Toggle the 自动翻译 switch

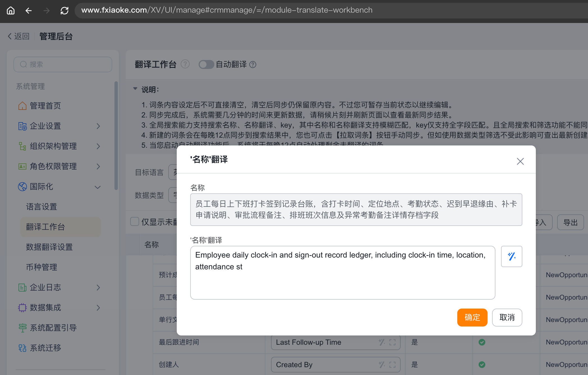206,64
